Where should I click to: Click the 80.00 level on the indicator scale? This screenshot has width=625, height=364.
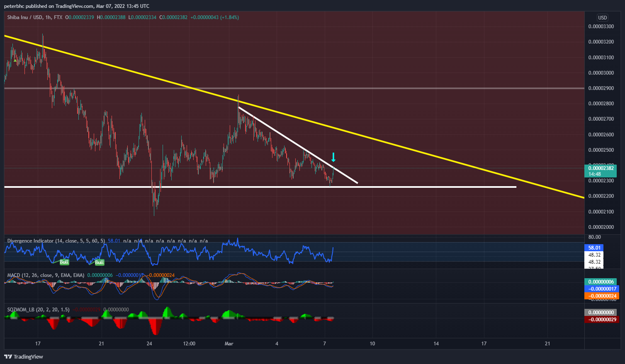click(x=594, y=237)
